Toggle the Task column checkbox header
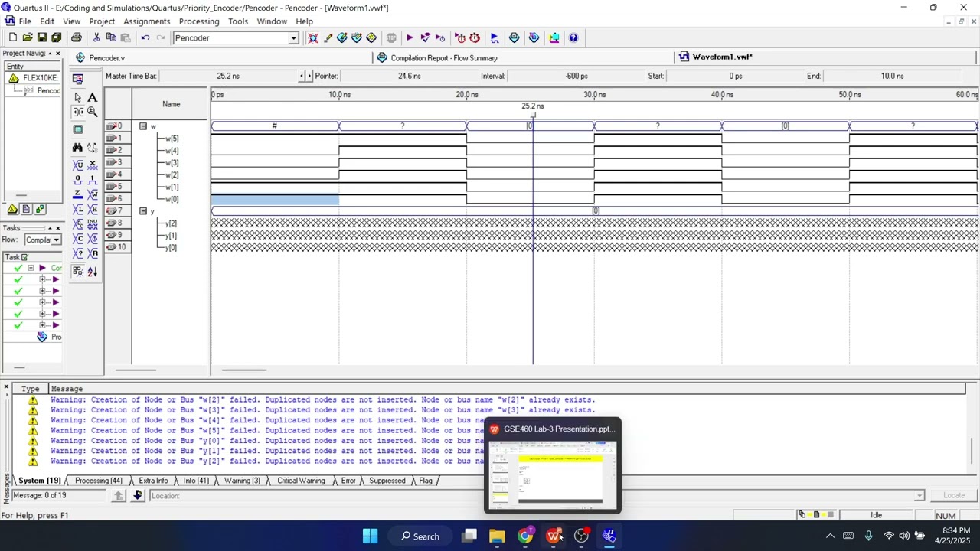This screenshot has width=980, height=551. [24, 257]
